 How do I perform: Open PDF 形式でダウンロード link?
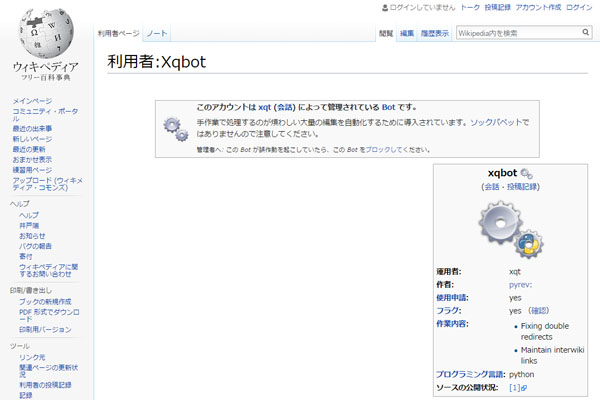[x=45, y=315]
